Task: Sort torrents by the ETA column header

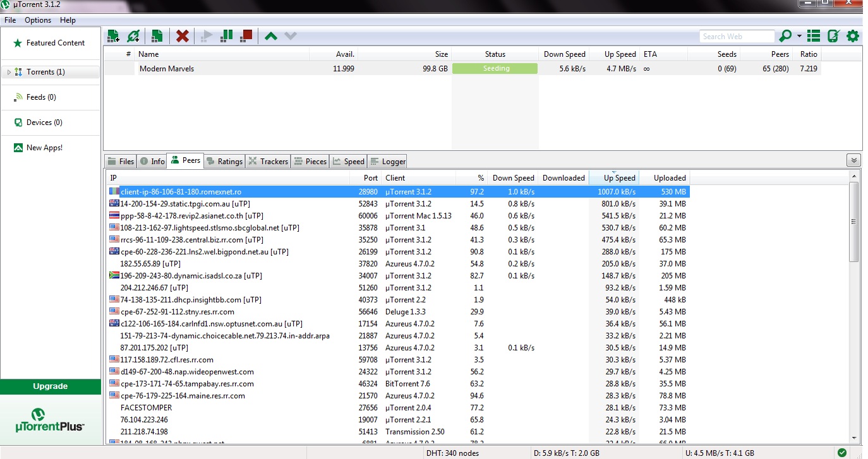Action: point(664,54)
